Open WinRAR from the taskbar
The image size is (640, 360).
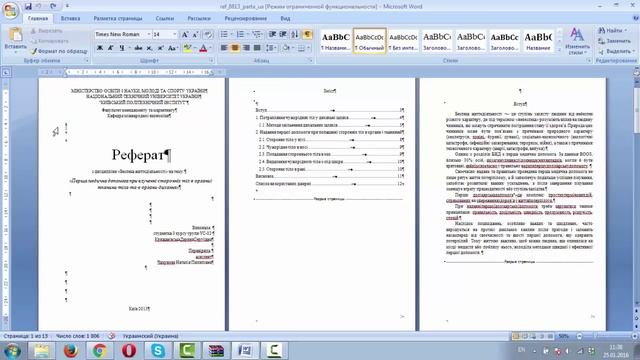pos(216,351)
